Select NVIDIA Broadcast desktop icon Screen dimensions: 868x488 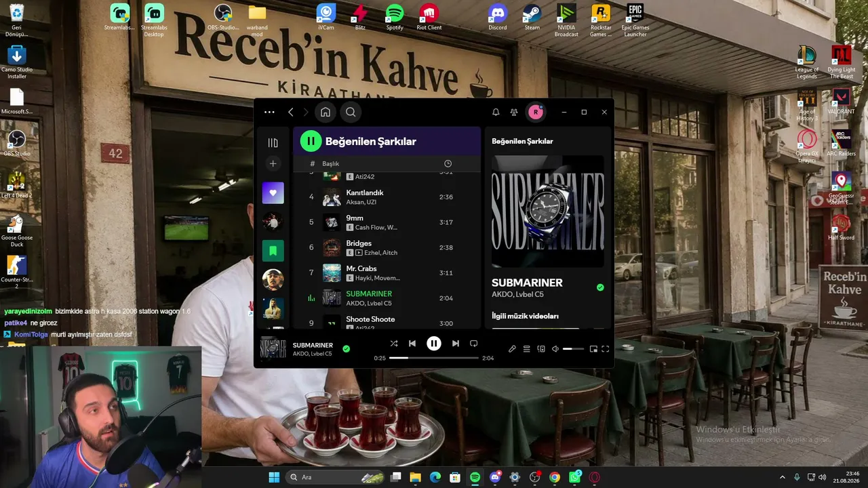(566, 20)
